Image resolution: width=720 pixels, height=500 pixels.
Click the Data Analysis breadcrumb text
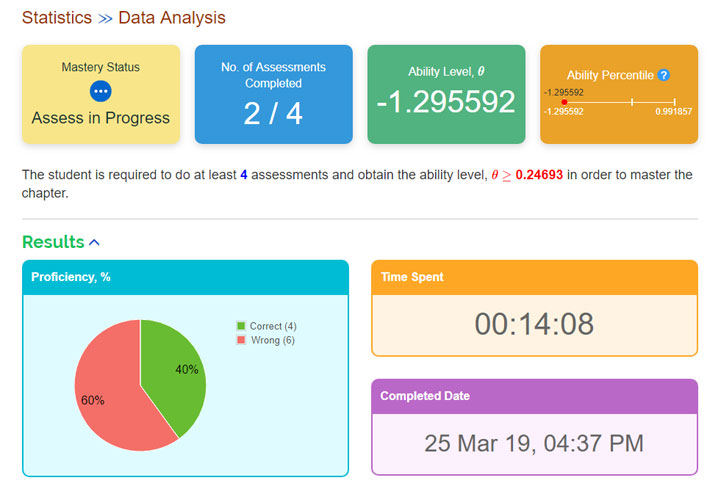click(172, 18)
